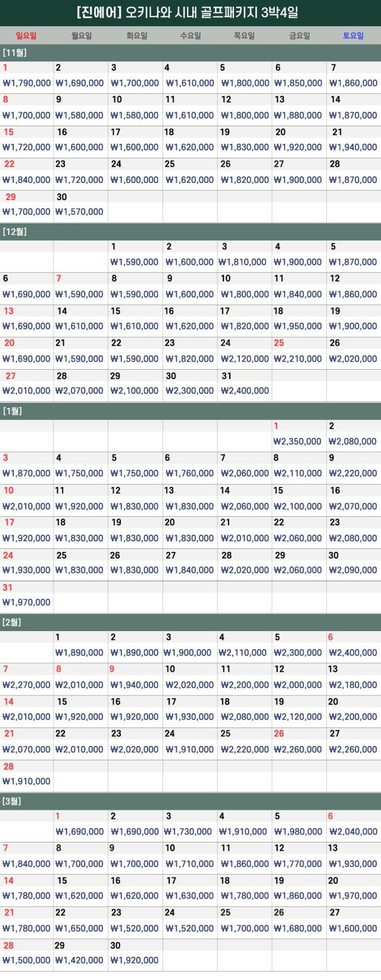The height and width of the screenshot is (980, 381).
Task: Select February 6 at ₩2,400,000
Action: (x=354, y=647)
